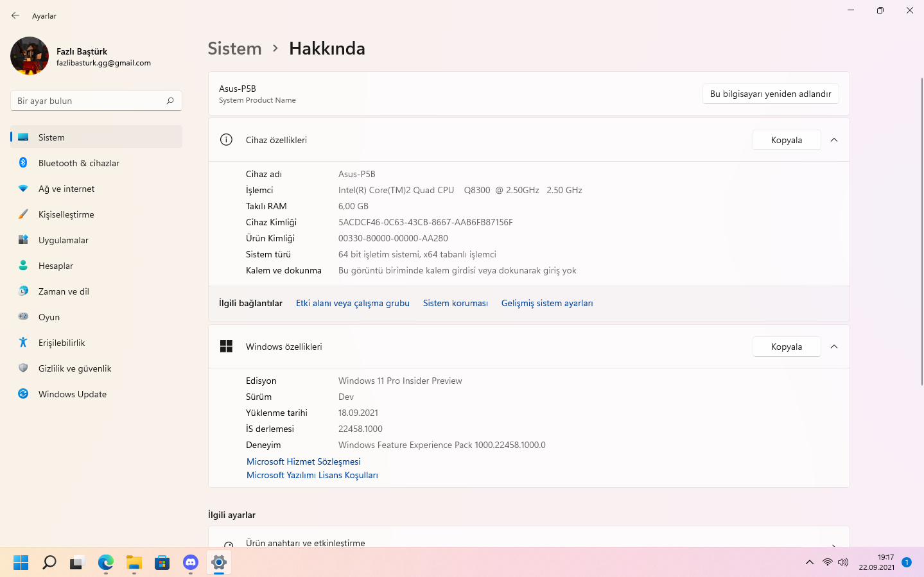Open the notification badge in system tray
Screen dimensions: 924x577
click(907, 562)
